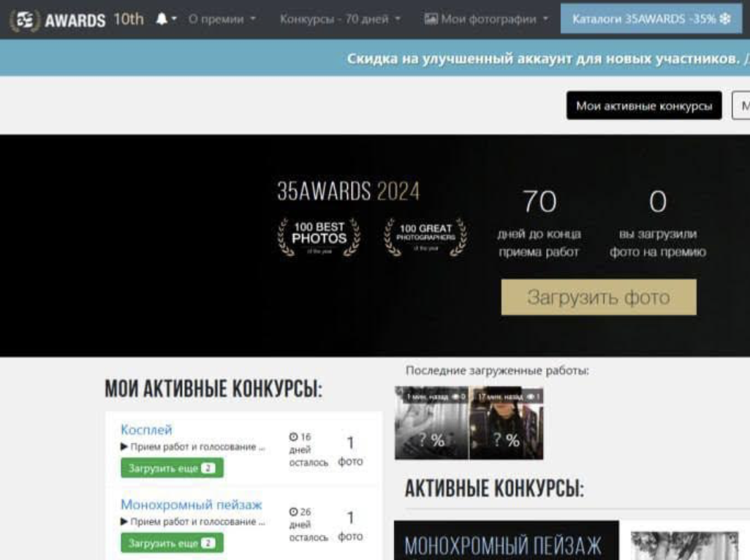Click the 0 uploaded photos counter
This screenshot has height=560, width=750.
658,222
